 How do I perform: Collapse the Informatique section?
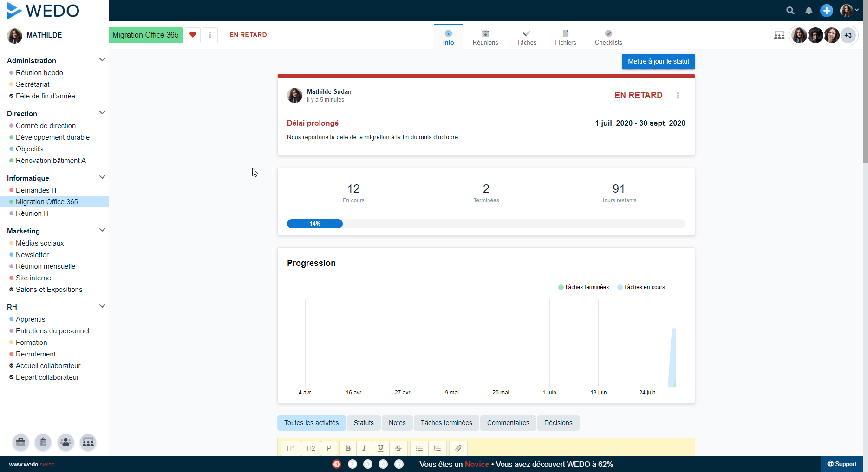[x=102, y=178]
